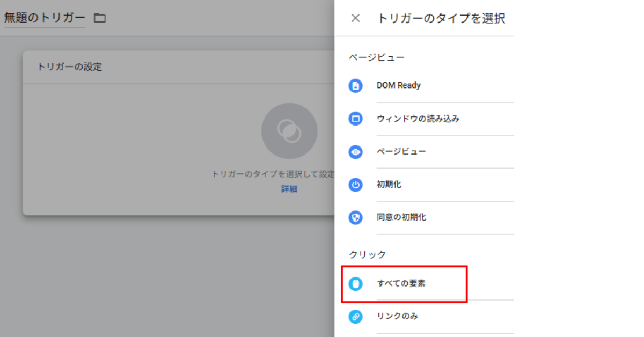This screenshot has height=337, width=644.
Task: Click the ウィンドウの読み込み window icon
Action: pos(355,119)
